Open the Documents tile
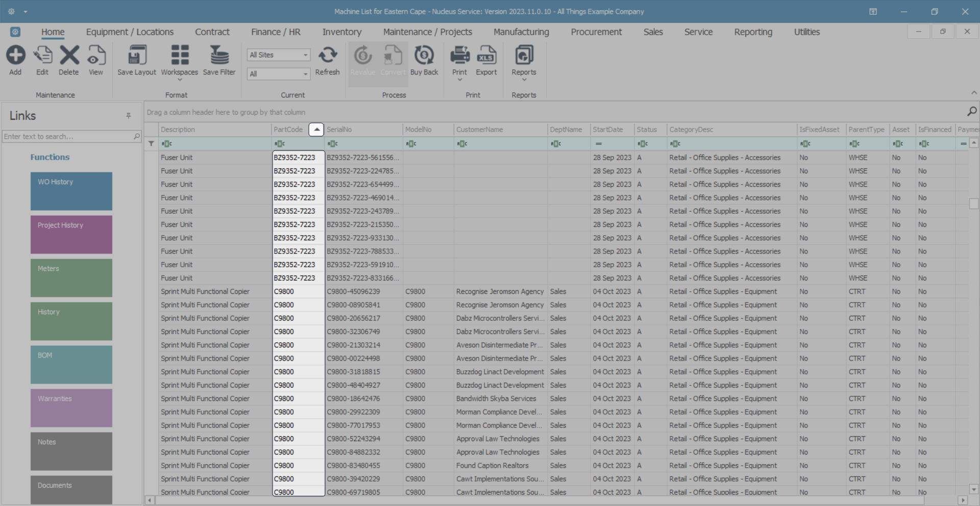 (71, 490)
